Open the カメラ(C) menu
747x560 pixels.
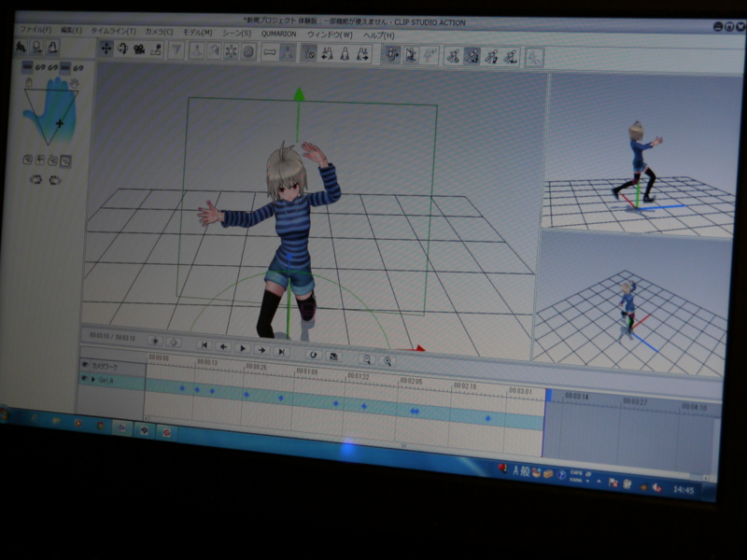[x=159, y=32]
